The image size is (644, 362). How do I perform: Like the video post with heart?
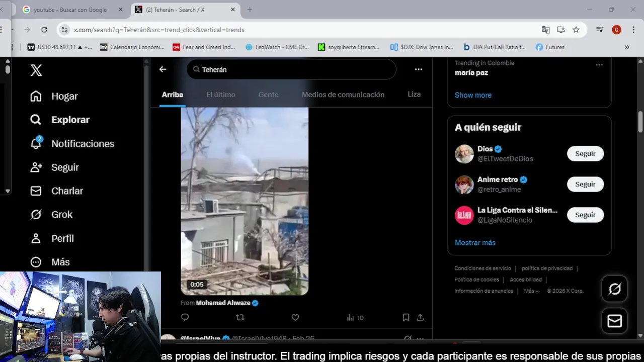click(x=295, y=317)
